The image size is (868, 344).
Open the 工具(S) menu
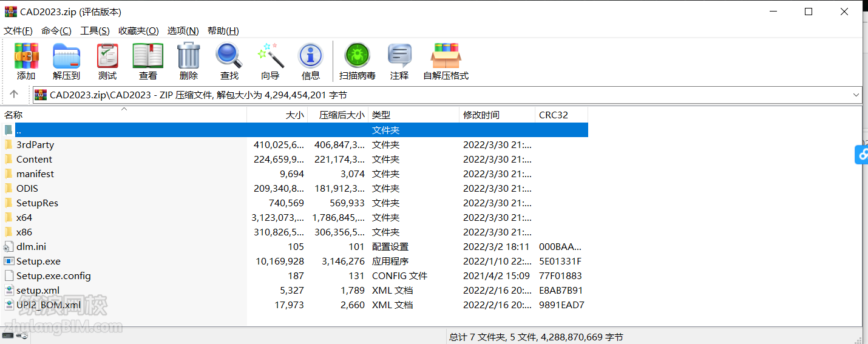point(95,30)
